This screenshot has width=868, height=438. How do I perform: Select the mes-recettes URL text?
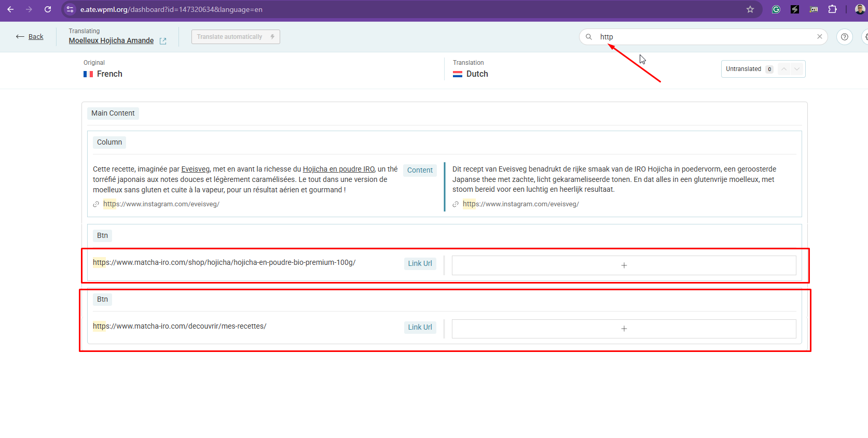coord(180,326)
